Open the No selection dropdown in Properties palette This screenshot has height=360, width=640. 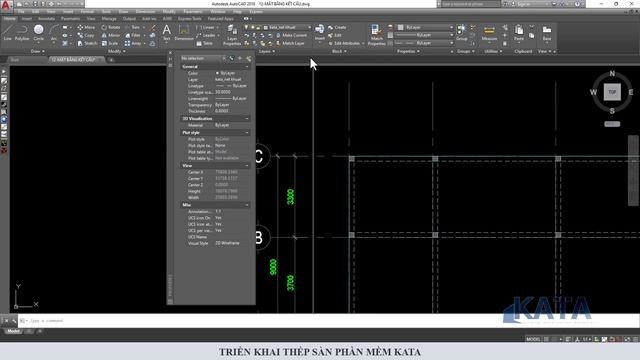tap(203, 58)
